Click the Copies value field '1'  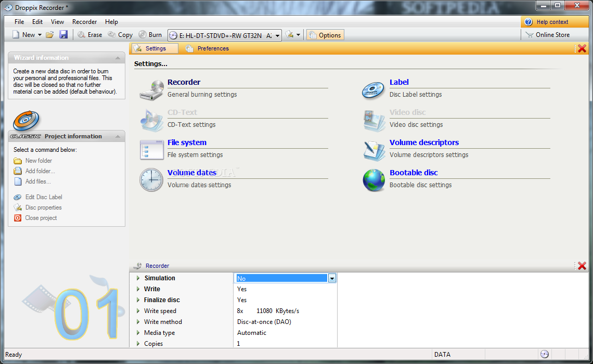[285, 344]
